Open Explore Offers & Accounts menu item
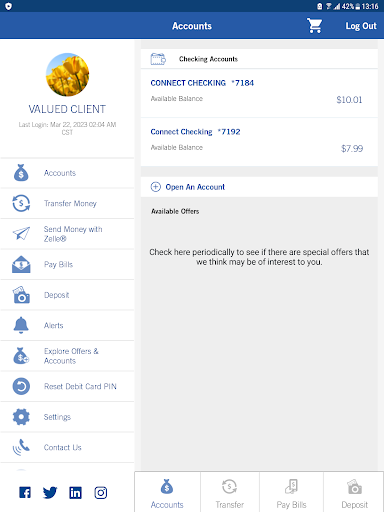The image size is (384, 512). coord(67,356)
